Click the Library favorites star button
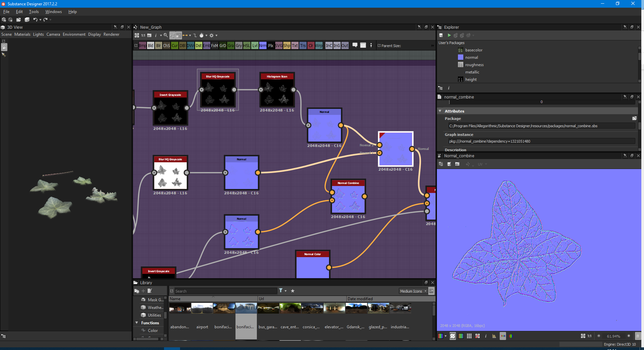The width and height of the screenshot is (644, 350). tap(293, 291)
